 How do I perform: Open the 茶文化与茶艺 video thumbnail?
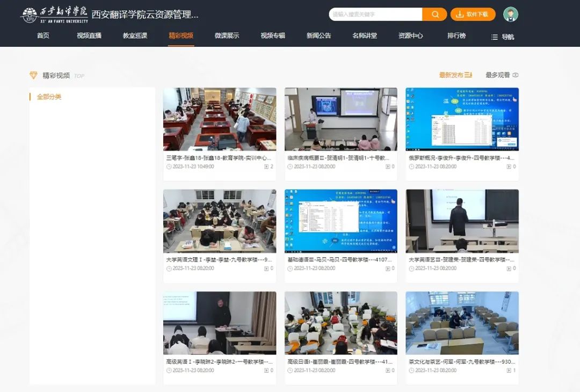coord(462,323)
